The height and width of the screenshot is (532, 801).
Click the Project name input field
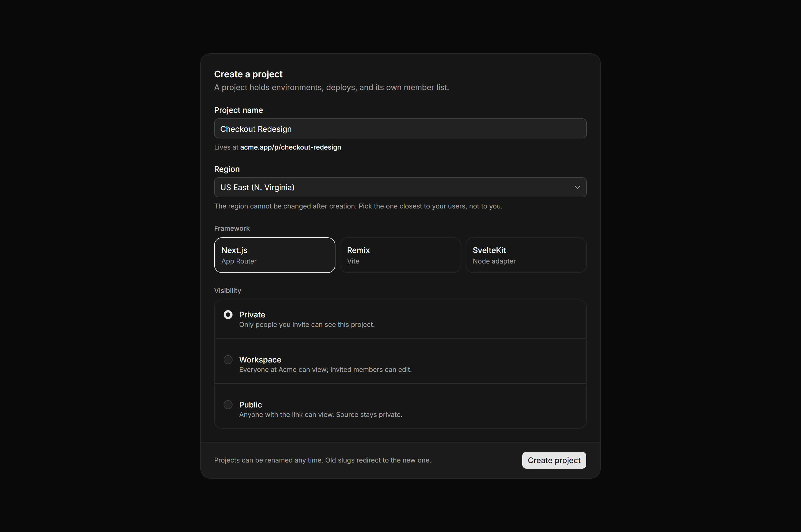[x=400, y=129]
